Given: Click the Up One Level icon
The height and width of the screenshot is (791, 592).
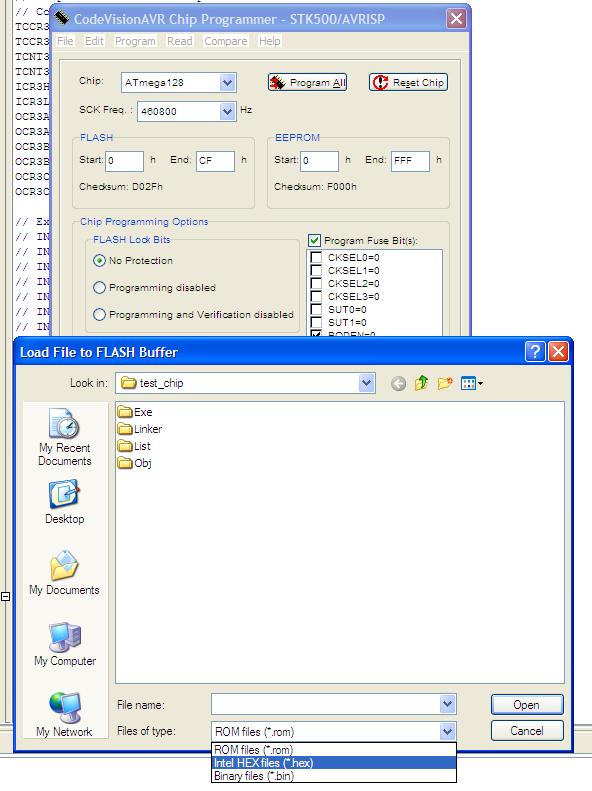Looking at the screenshot, I should (421, 384).
